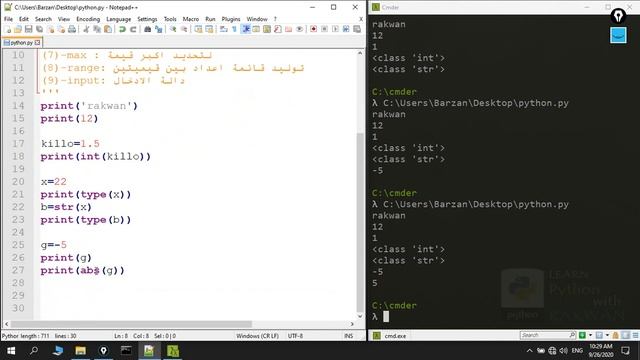Click the Redo arrow icon
The width and height of the screenshot is (640, 360).
(x=133, y=29)
